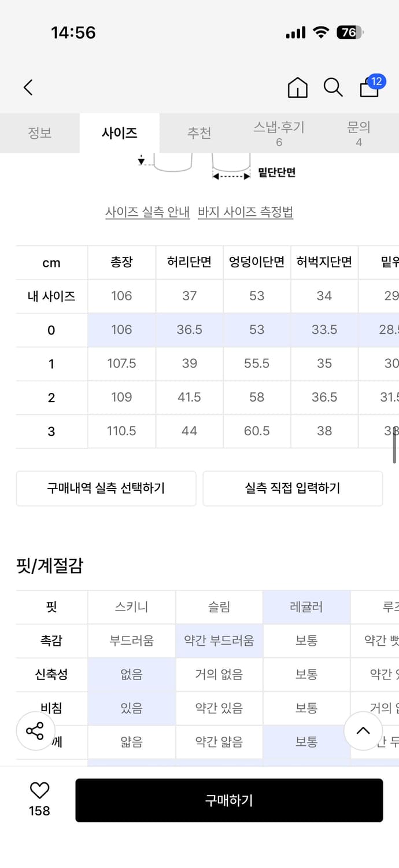
Task: Tap the battery indicator in status bar
Action: (x=349, y=32)
